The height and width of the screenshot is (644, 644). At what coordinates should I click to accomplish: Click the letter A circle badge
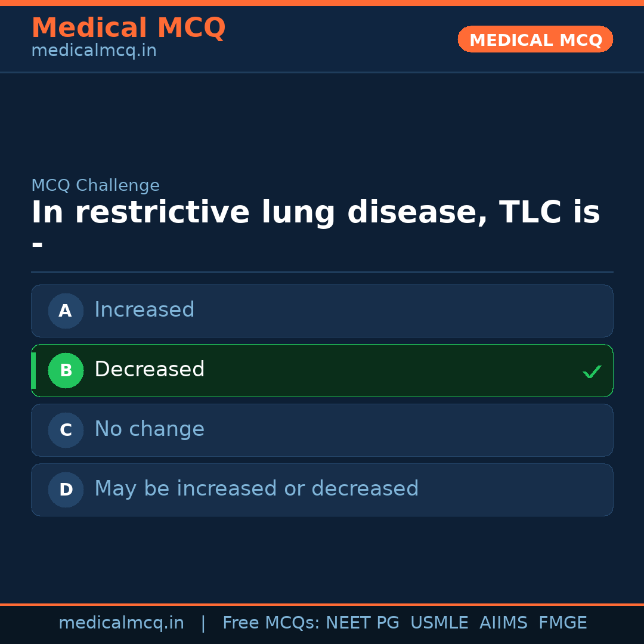coord(66,311)
